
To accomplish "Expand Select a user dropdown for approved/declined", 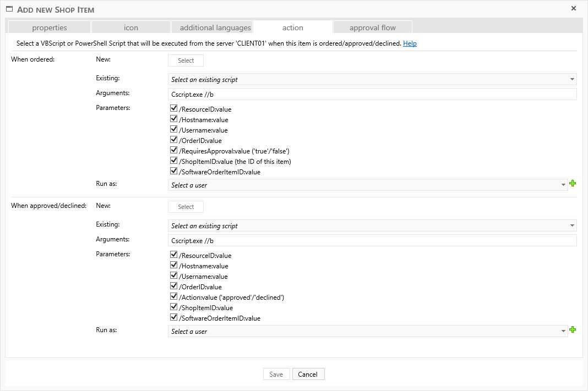I will [367, 332].
